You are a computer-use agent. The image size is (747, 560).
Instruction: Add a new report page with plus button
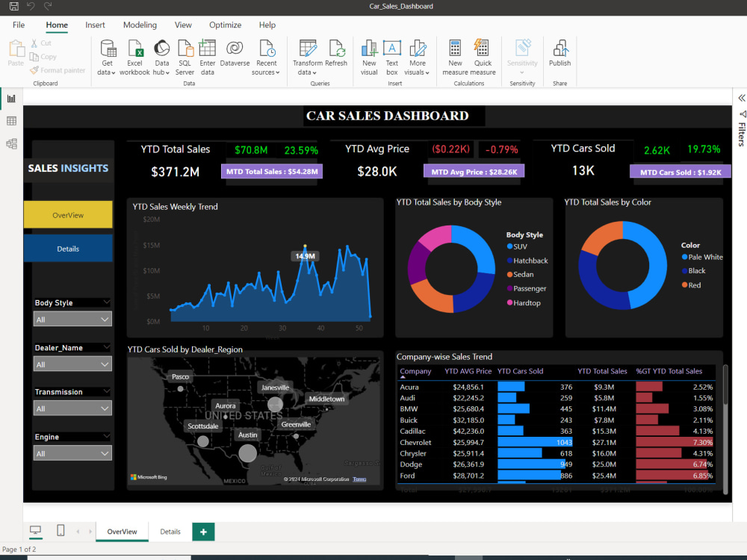click(203, 532)
